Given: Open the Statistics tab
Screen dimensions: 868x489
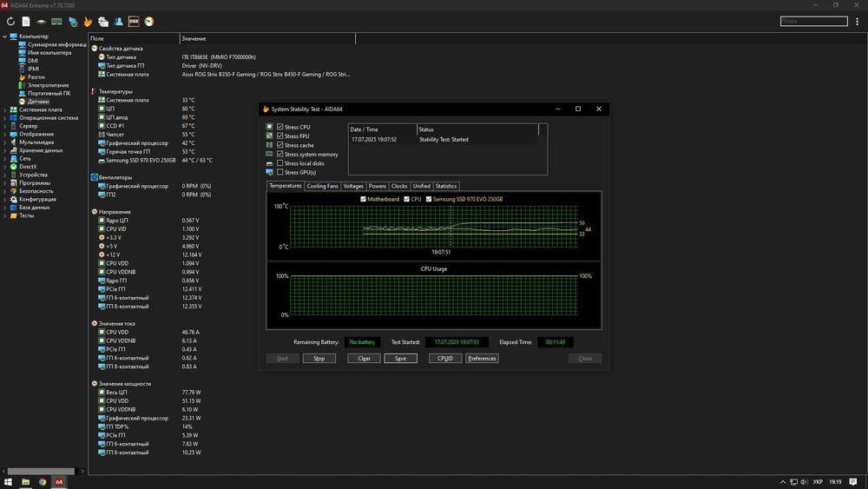Looking at the screenshot, I should point(445,186).
